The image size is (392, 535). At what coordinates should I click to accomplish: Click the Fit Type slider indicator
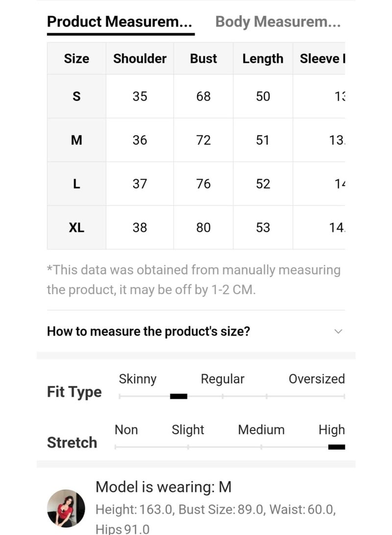pos(179,396)
